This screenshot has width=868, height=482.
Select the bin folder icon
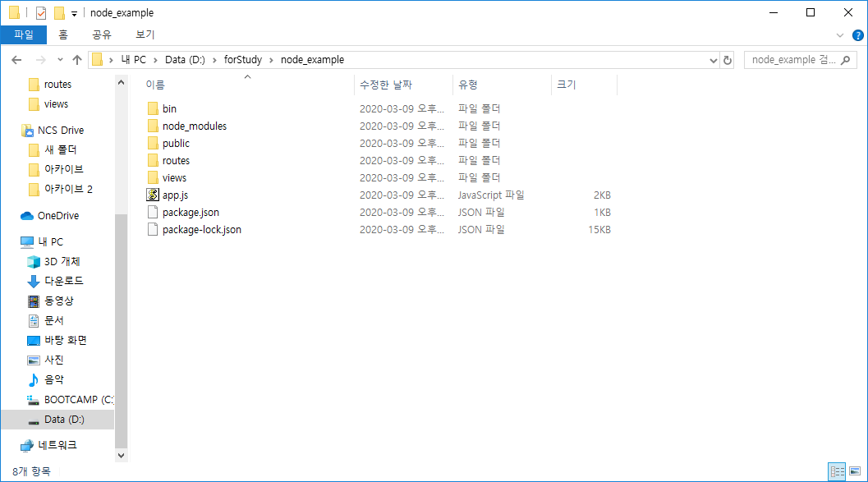click(x=153, y=108)
